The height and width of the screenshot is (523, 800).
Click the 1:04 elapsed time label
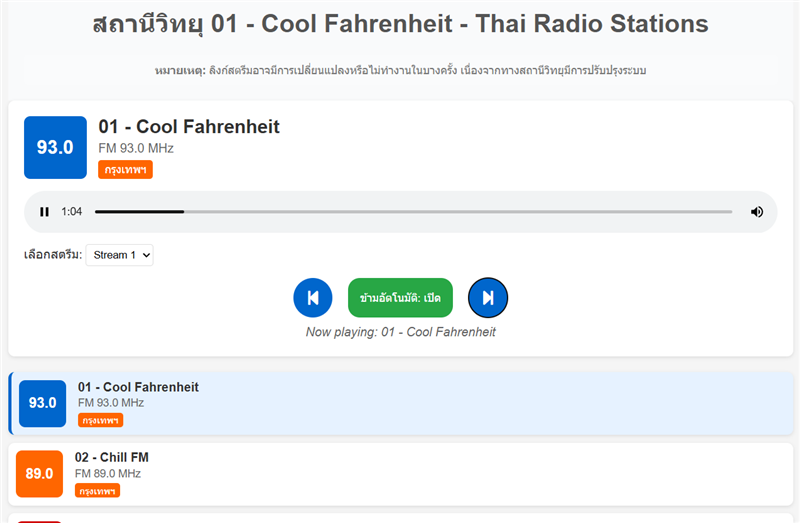click(x=71, y=212)
